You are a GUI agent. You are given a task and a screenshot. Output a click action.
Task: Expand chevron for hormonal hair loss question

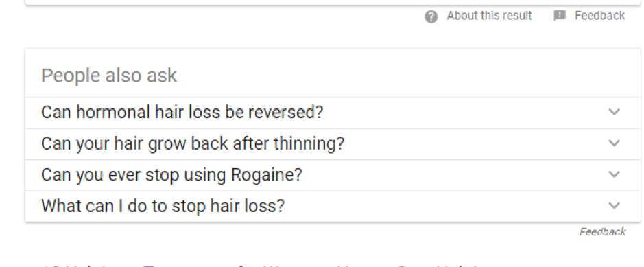614,112
